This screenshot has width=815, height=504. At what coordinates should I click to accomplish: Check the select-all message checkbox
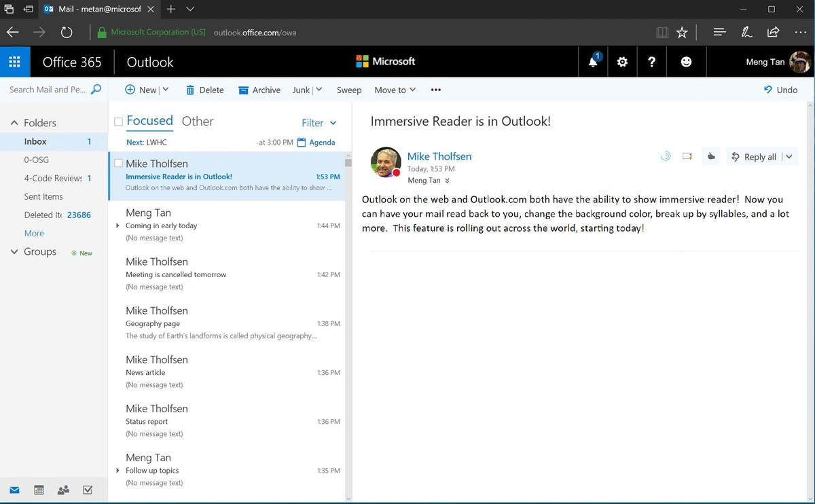click(117, 121)
